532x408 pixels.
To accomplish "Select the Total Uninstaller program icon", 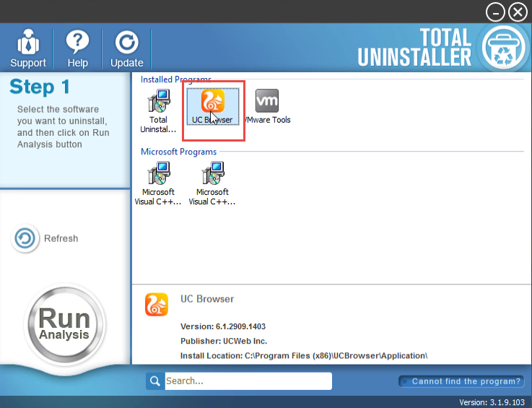I will (158, 111).
